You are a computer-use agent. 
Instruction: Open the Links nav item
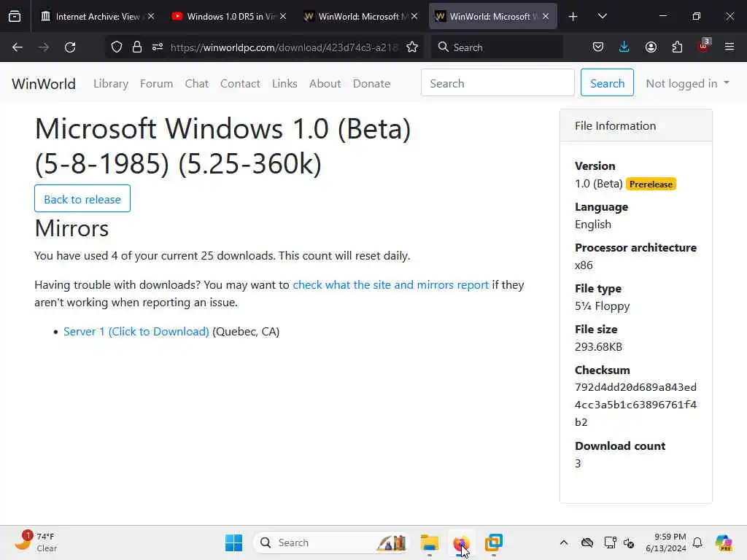[285, 83]
